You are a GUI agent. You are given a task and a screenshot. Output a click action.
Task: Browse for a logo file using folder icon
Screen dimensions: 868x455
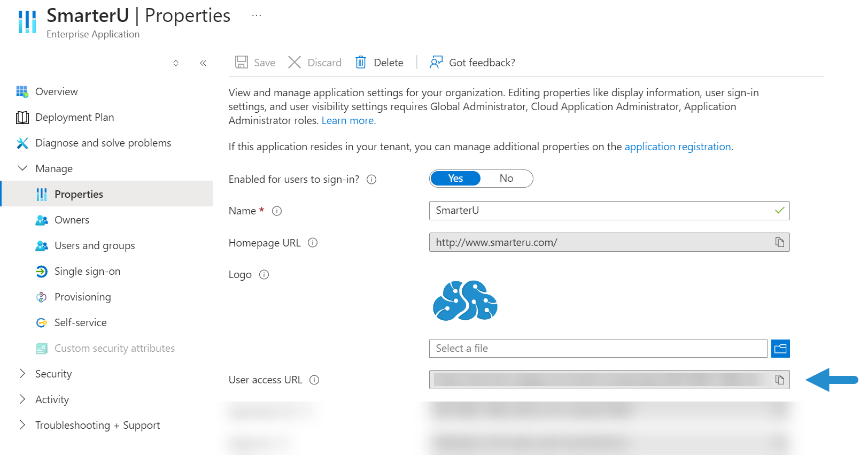point(780,349)
